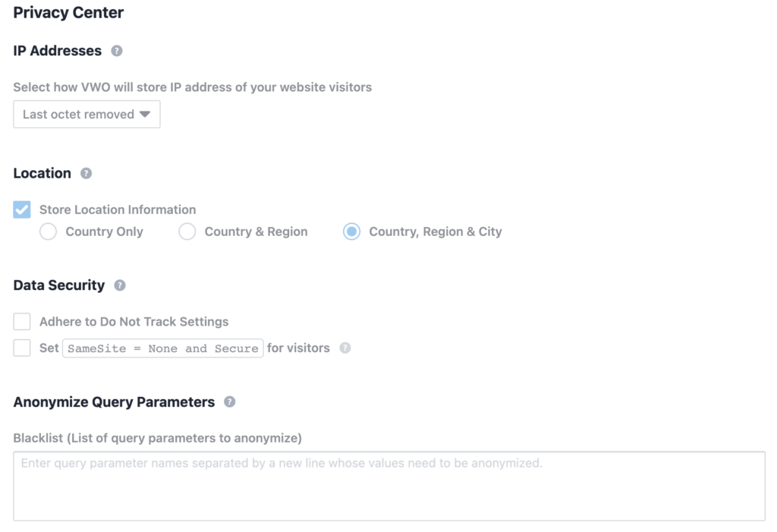Choose the Country & Region radio option
This screenshot has width=777, height=532.
click(x=187, y=232)
